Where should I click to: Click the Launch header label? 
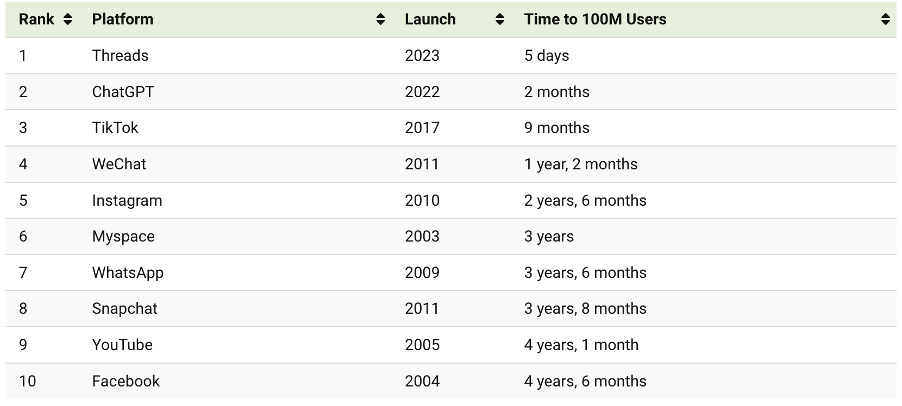pyautogui.click(x=430, y=19)
